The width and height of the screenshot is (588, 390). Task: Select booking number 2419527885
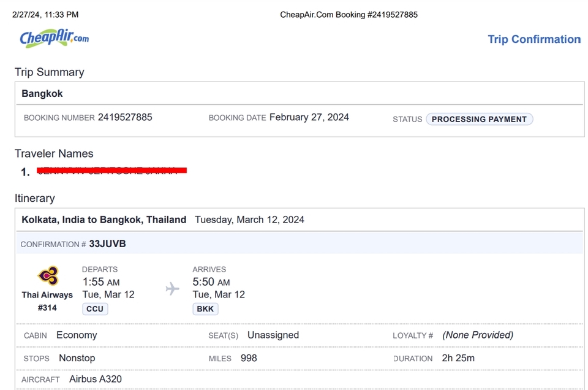coord(125,117)
